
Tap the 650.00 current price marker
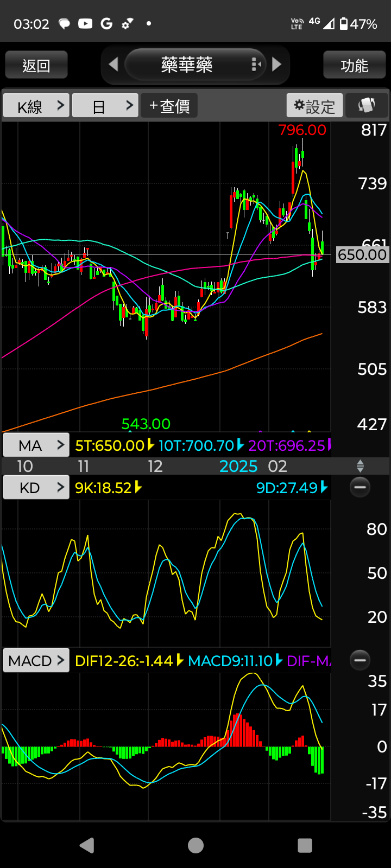tap(362, 254)
